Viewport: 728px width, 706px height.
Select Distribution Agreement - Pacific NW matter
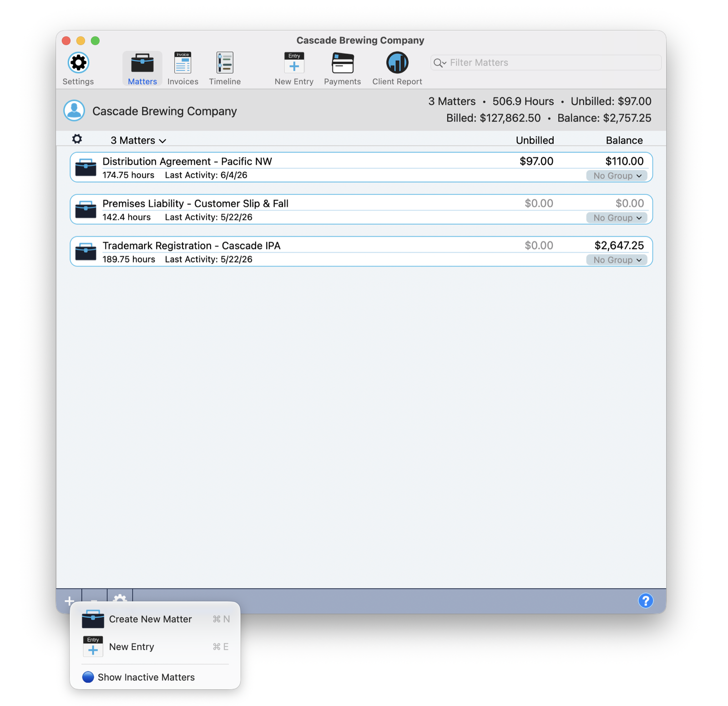(x=361, y=167)
